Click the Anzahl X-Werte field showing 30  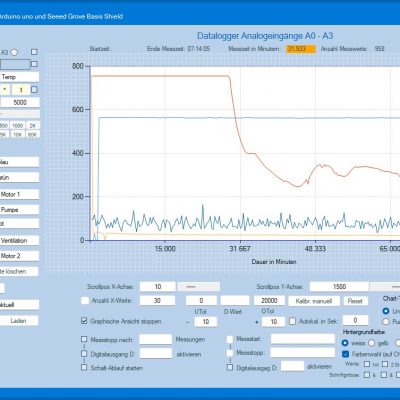(x=157, y=301)
